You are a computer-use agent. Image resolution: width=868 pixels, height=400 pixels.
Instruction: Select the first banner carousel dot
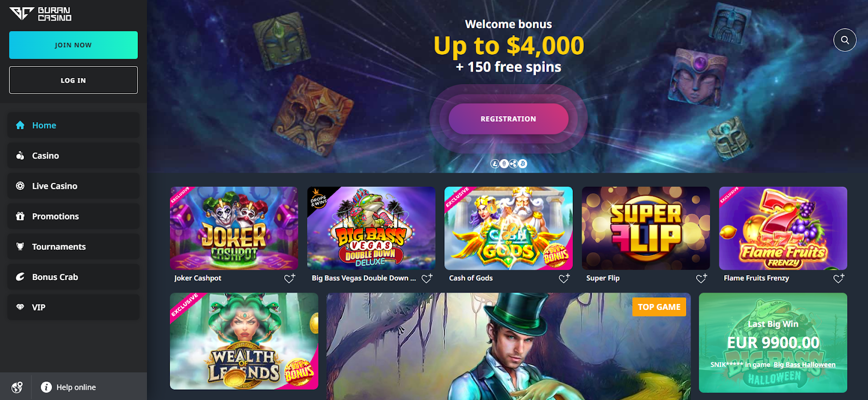click(x=495, y=163)
